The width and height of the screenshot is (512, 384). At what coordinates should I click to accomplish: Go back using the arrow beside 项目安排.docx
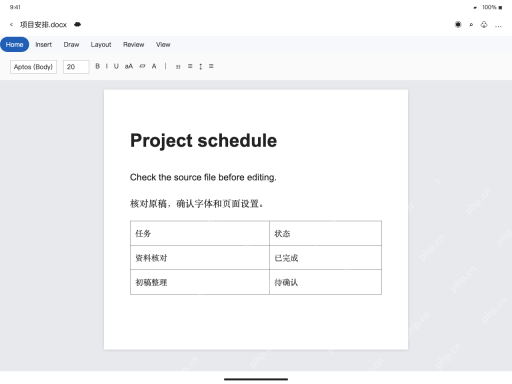click(11, 24)
